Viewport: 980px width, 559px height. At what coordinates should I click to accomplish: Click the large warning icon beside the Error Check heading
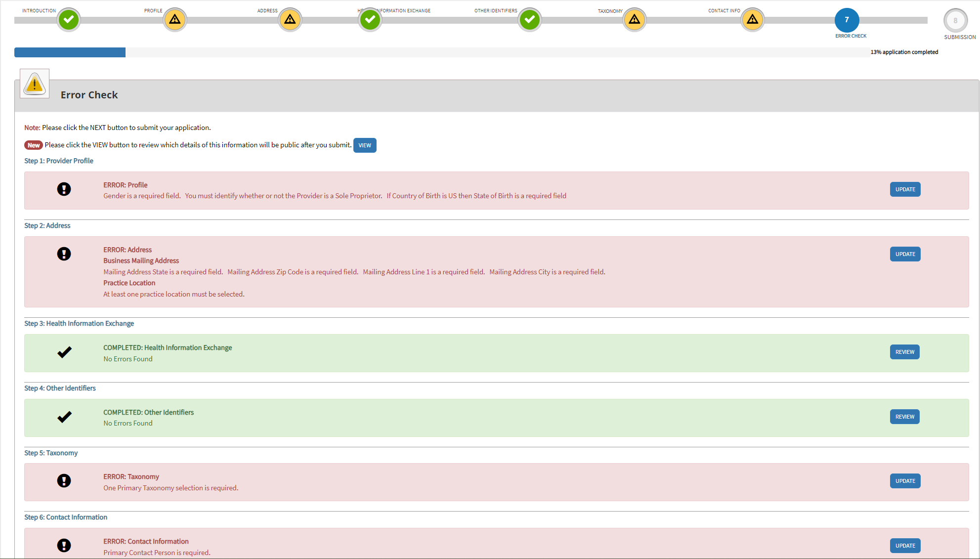(x=35, y=84)
